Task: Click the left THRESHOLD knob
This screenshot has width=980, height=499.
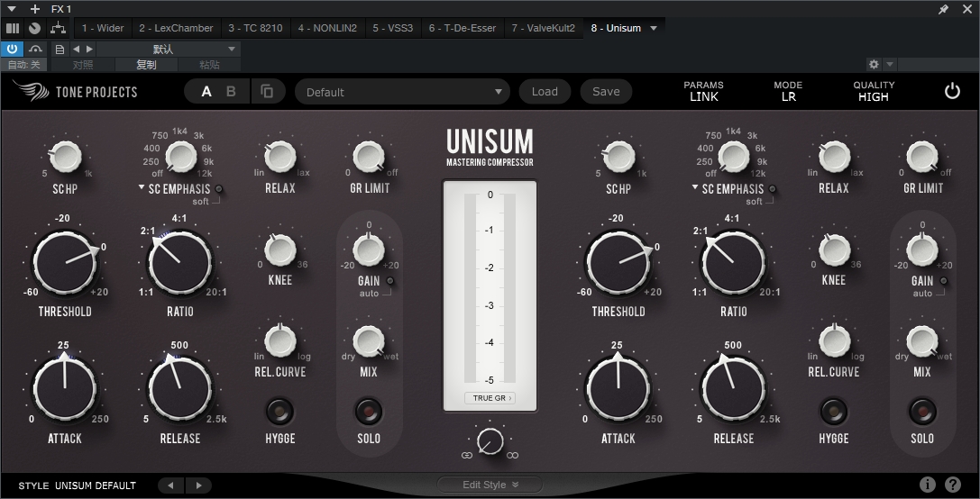Action: [x=65, y=262]
